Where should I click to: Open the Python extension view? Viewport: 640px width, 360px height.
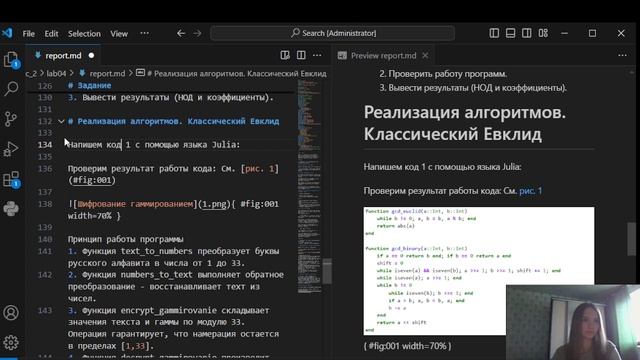pyautogui.click(x=11, y=209)
